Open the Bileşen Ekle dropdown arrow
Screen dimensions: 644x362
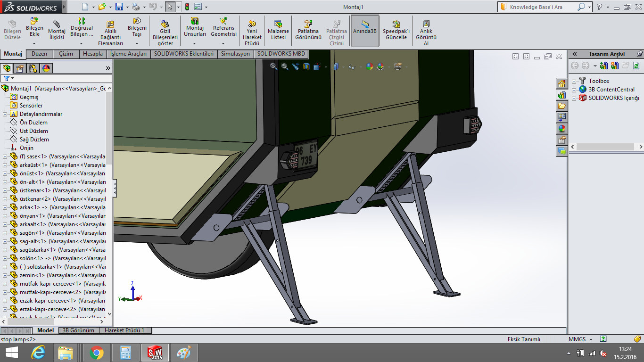(34, 43)
